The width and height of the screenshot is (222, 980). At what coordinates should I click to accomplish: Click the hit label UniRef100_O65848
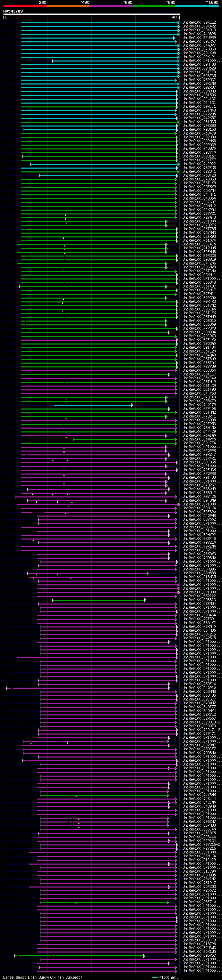tap(199, 283)
